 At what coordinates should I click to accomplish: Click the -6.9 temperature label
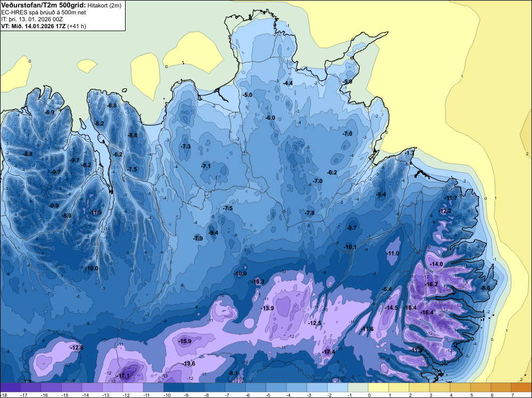click(x=49, y=112)
